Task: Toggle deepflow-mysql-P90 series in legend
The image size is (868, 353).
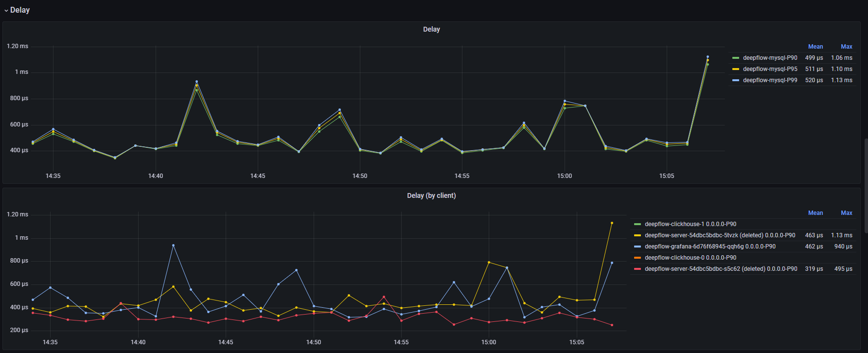Action: tap(770, 58)
